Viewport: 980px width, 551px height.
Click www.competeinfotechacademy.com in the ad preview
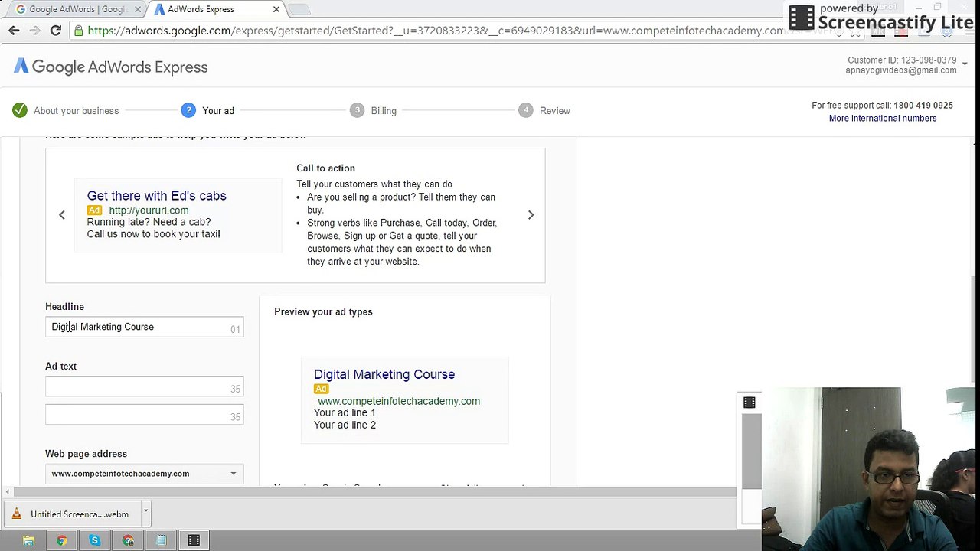click(x=399, y=401)
